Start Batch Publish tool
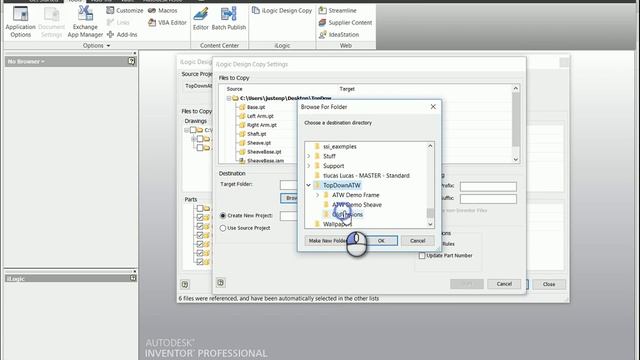The height and width of the screenshot is (360, 640). [x=229, y=19]
